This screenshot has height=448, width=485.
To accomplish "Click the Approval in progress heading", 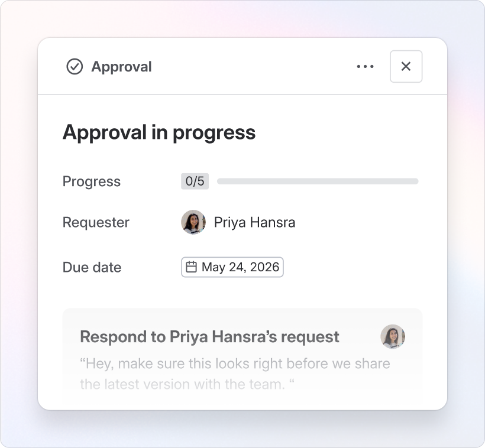I will click(x=159, y=132).
